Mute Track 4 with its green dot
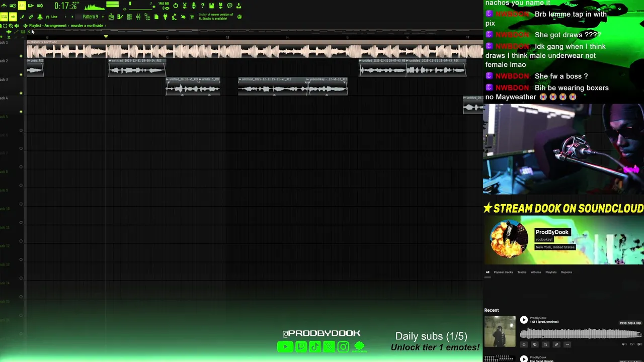 21,112
